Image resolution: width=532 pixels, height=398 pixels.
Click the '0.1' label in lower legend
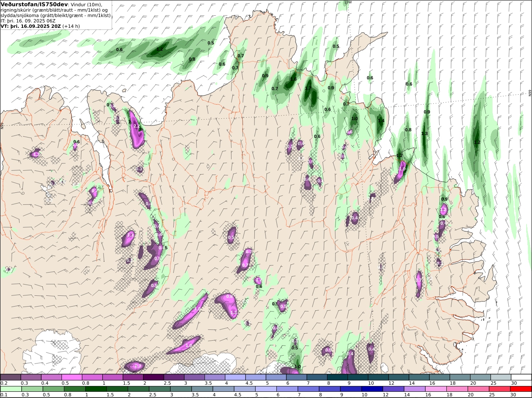point(4,395)
